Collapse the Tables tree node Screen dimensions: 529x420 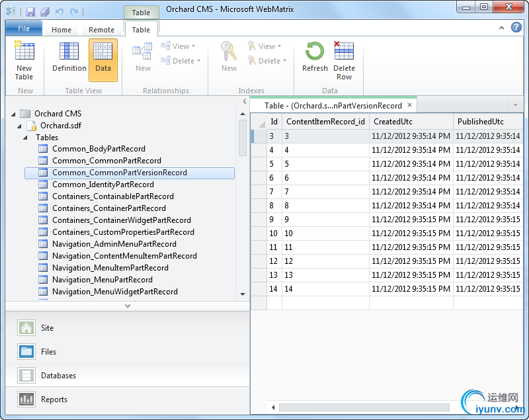pos(25,138)
